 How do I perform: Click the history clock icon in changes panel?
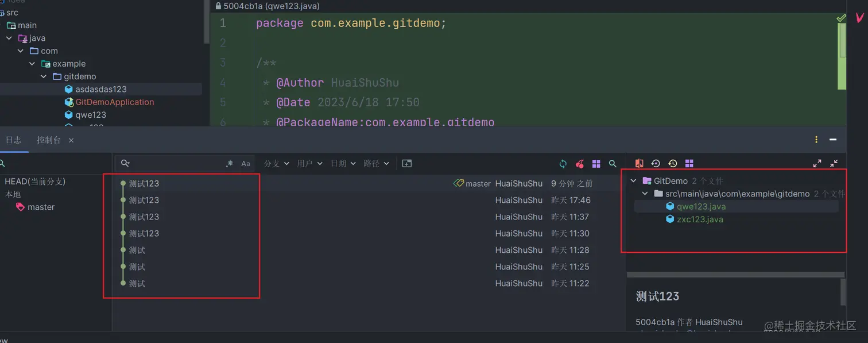672,164
